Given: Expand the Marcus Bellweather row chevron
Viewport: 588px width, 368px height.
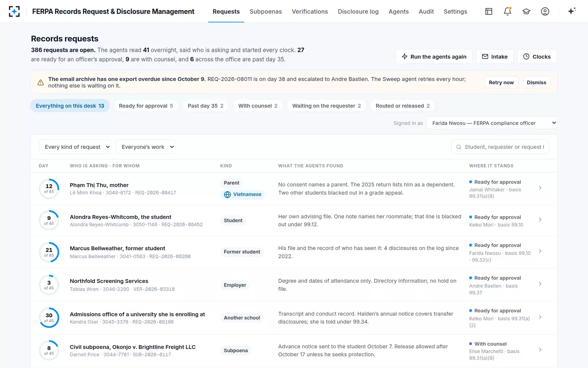Looking at the screenshot, I should (540, 251).
